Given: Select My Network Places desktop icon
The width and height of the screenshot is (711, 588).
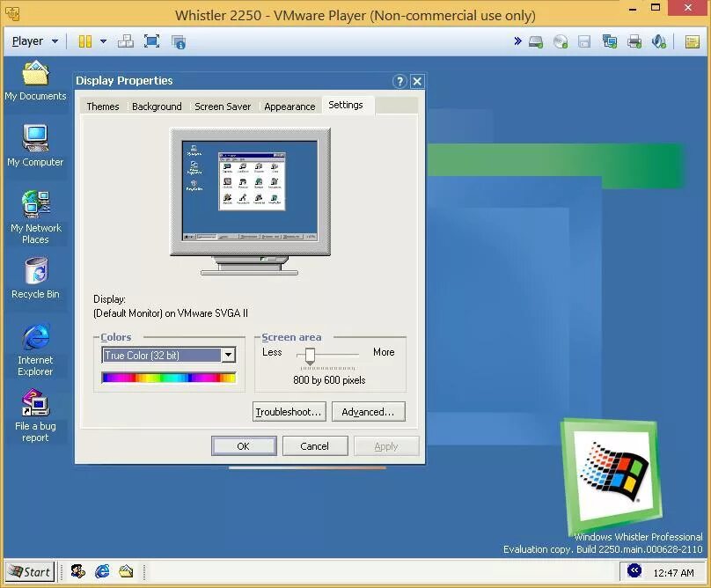Looking at the screenshot, I should [35, 217].
